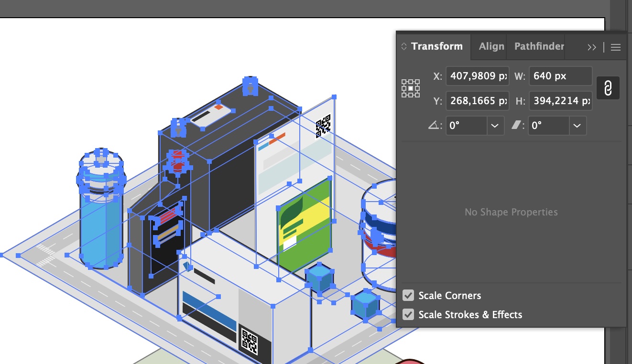632x364 pixels.
Task: Click the X position input field
Action: pyautogui.click(x=477, y=76)
